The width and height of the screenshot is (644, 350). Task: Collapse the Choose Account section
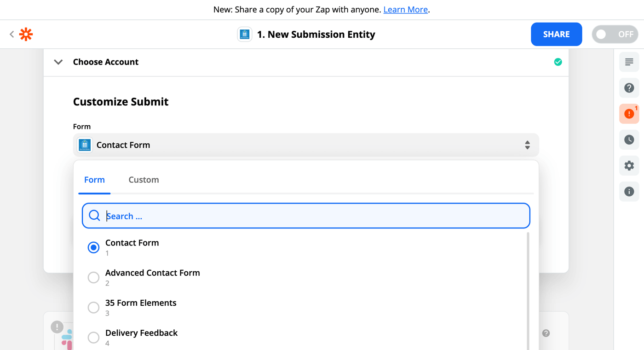click(58, 62)
